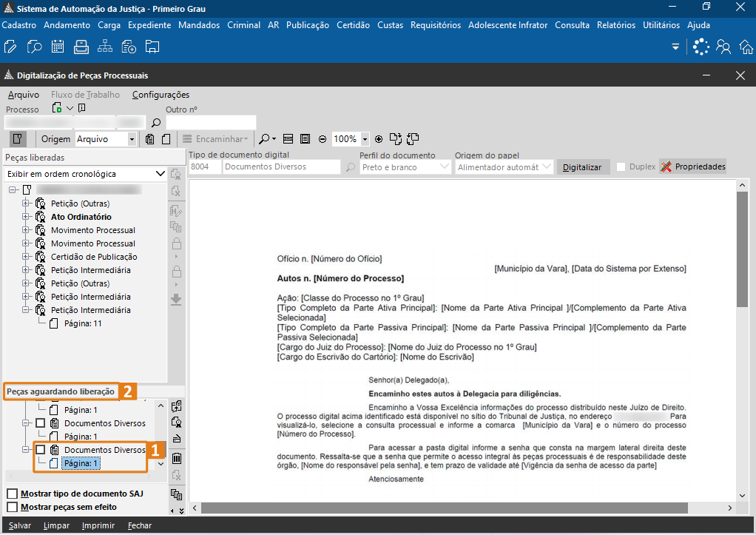Click the zoom out minus icon
Viewport: 756px width, 535px height.
click(x=323, y=139)
